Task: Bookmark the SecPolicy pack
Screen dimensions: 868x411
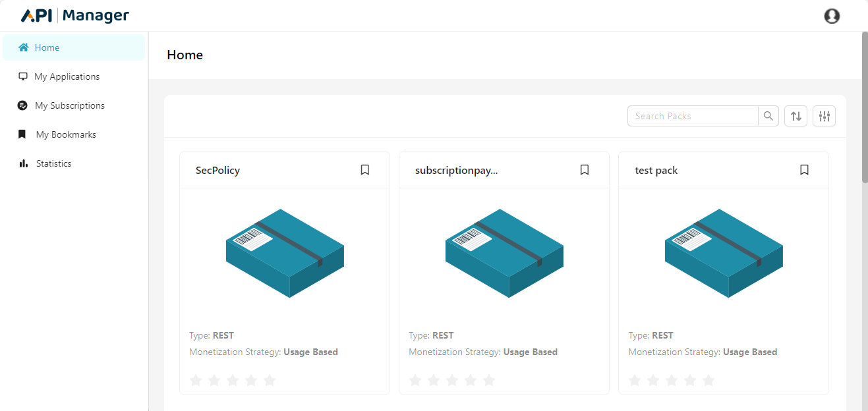Action: point(364,169)
